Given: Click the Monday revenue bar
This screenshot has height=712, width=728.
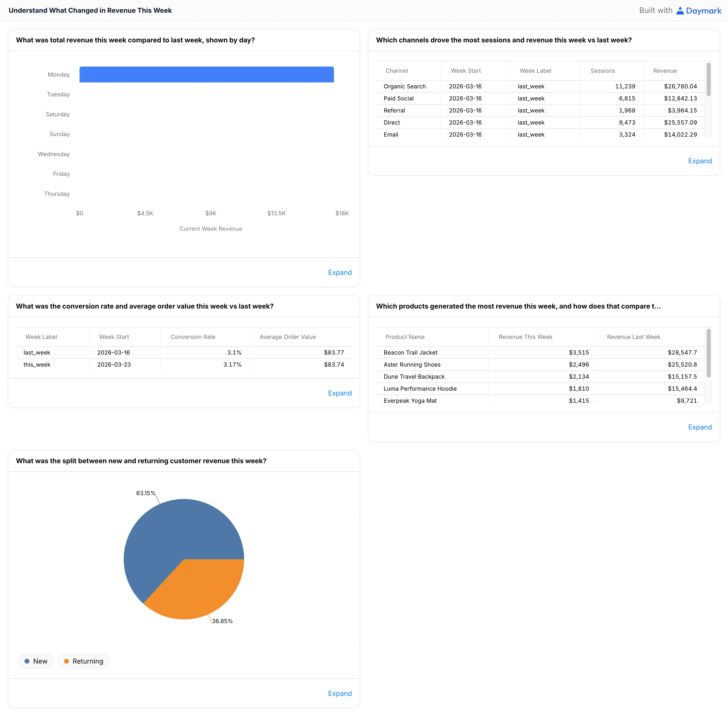Looking at the screenshot, I should coord(206,74).
